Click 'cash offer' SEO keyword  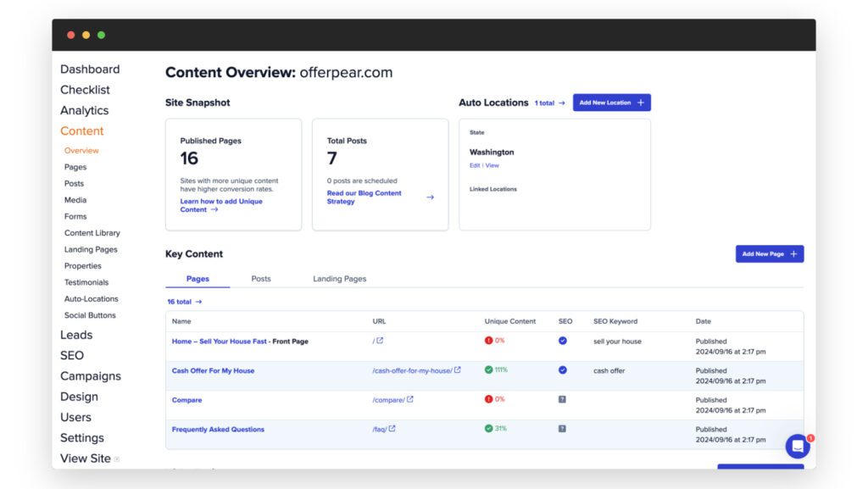coord(609,371)
